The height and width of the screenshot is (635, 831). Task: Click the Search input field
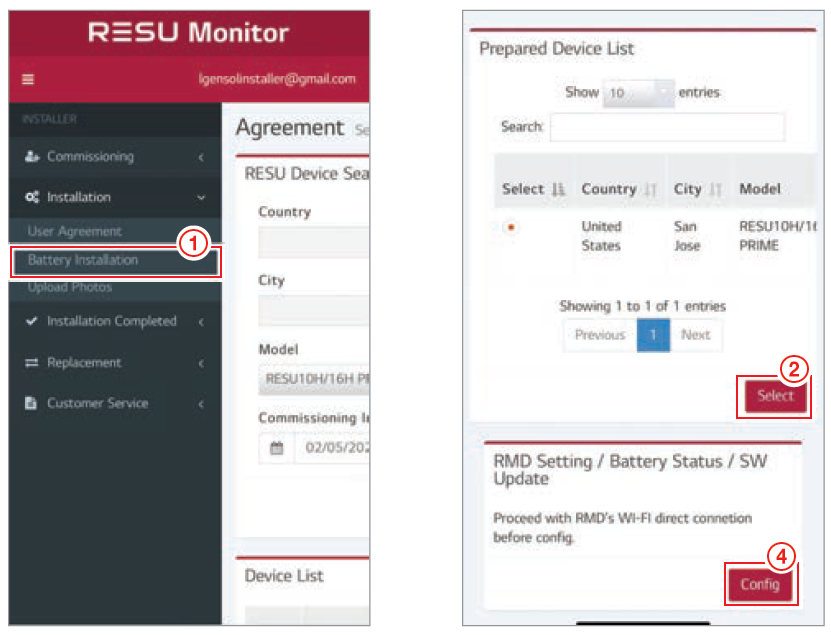coord(667,127)
